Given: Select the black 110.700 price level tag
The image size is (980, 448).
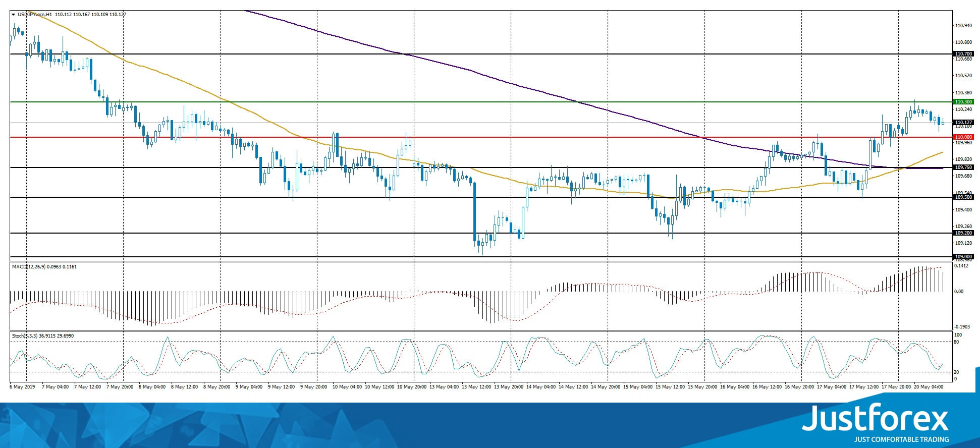Looking at the screenshot, I should coord(963,54).
